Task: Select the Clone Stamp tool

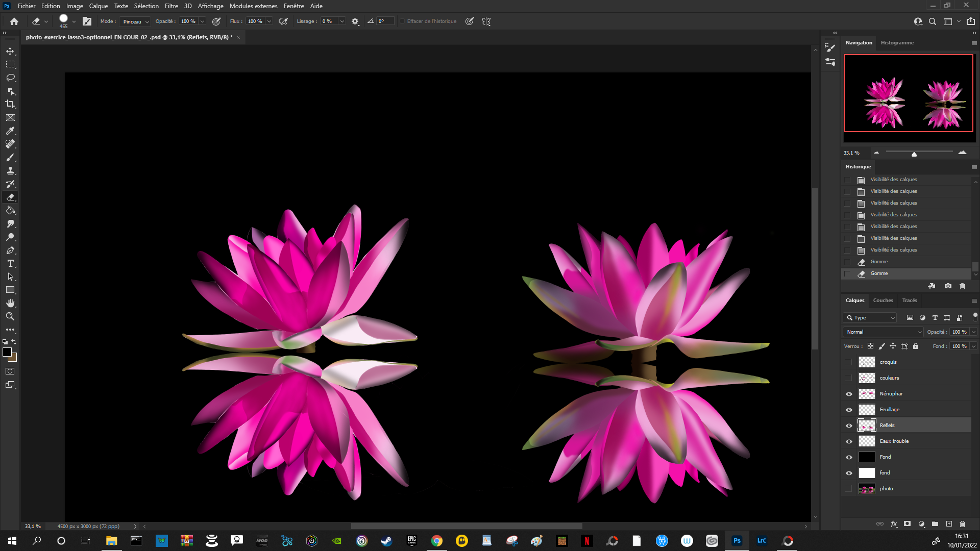Action: 10,170
